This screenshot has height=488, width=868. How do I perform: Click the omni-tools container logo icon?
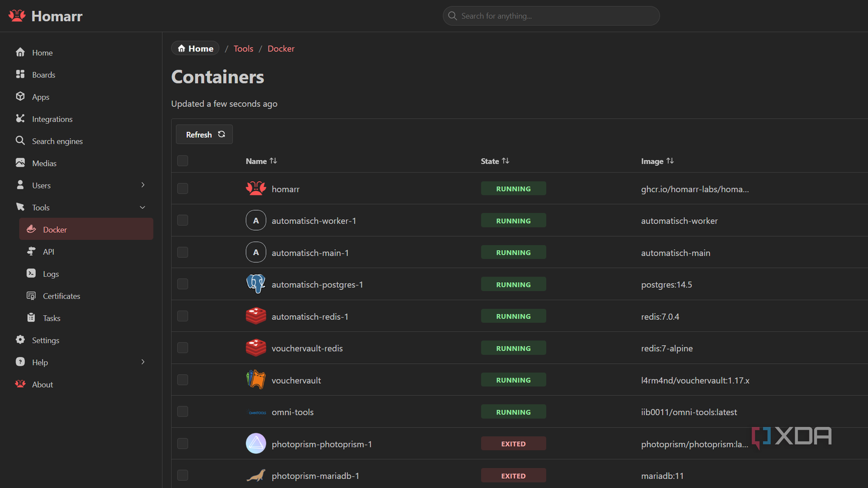[x=257, y=412]
